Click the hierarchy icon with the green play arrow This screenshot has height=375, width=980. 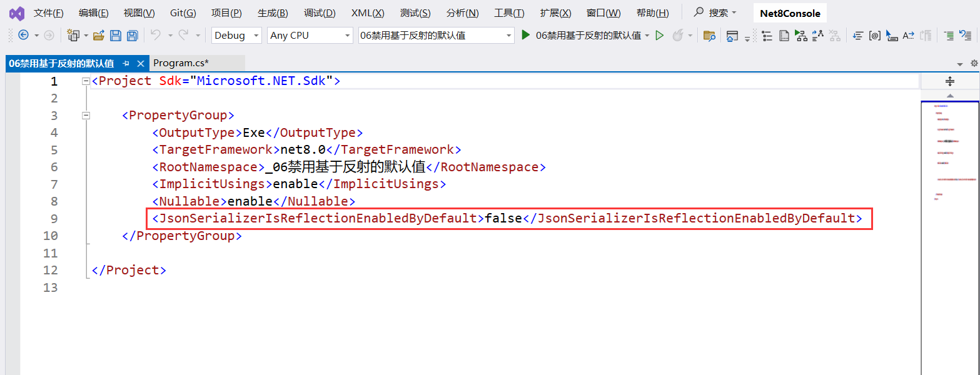[x=801, y=36]
